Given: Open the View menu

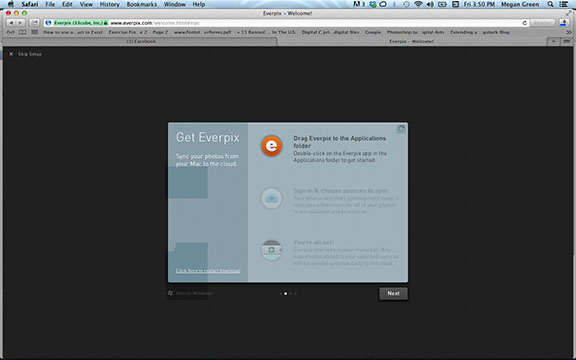Looking at the screenshot, I should [x=86, y=4].
